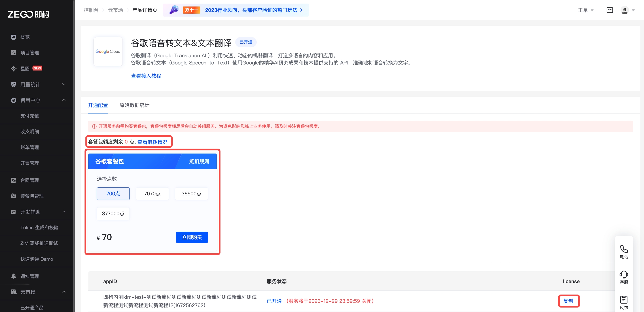Click the 客服 headset icon
644x312 pixels.
click(624, 274)
